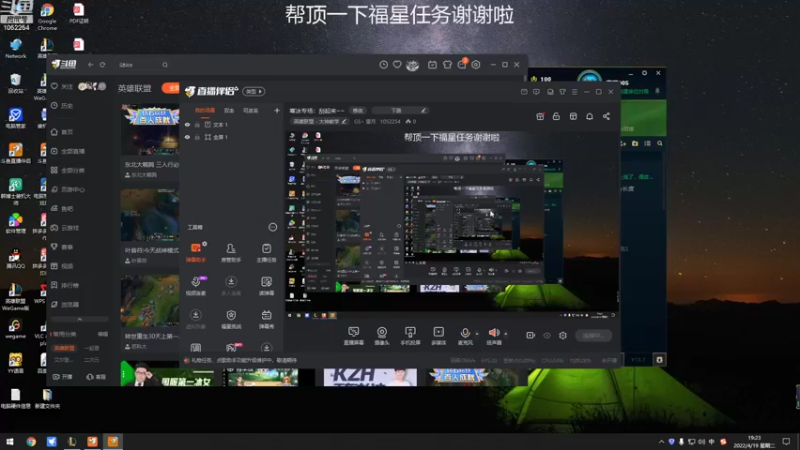Screen dimensions: 800x450
Task: Toggle the preview eye icon next to the record icon
Action: click(x=547, y=335)
